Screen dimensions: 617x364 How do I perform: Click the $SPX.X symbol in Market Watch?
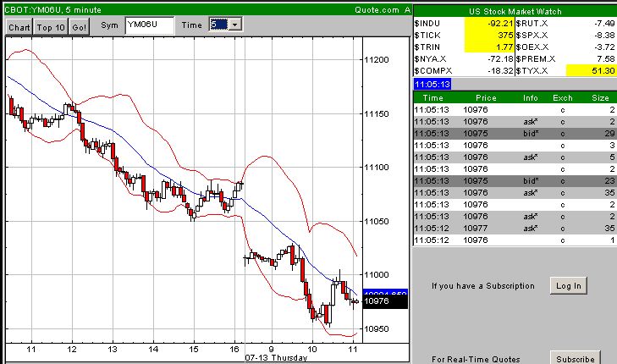(x=532, y=36)
